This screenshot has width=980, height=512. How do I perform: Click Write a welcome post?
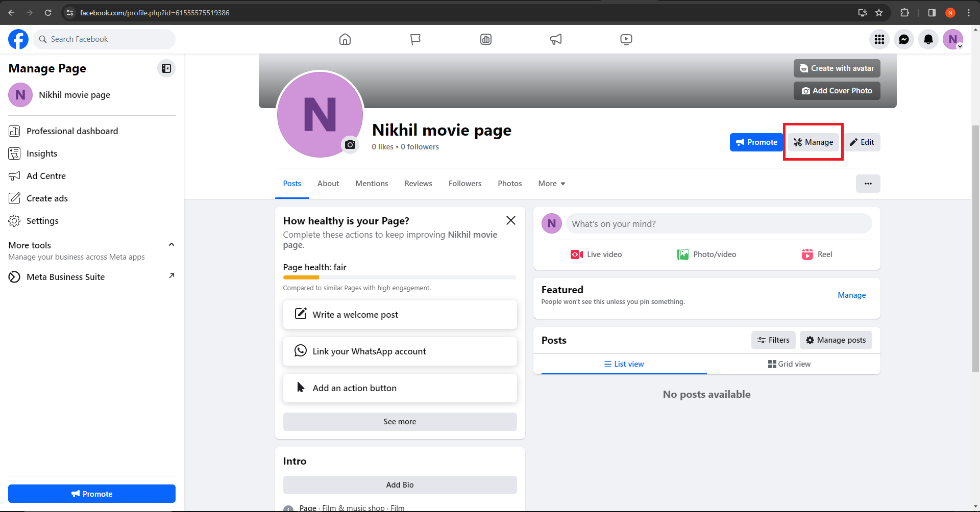(x=400, y=315)
